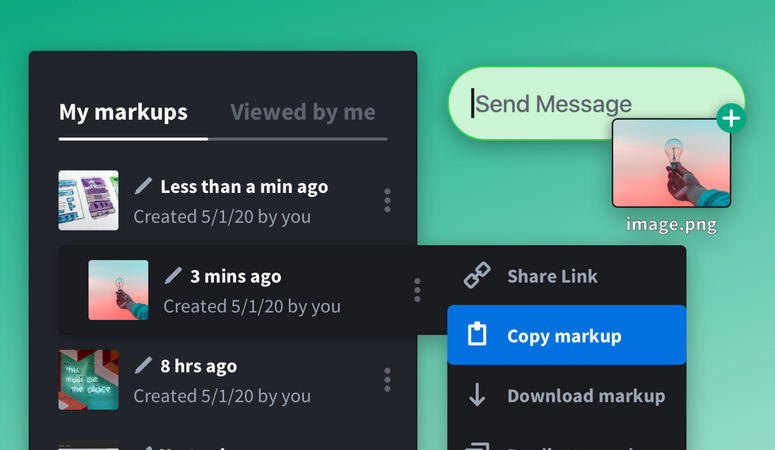Click the Less than a min ago title
Image resolution: width=775 pixels, height=450 pixels.
244,187
